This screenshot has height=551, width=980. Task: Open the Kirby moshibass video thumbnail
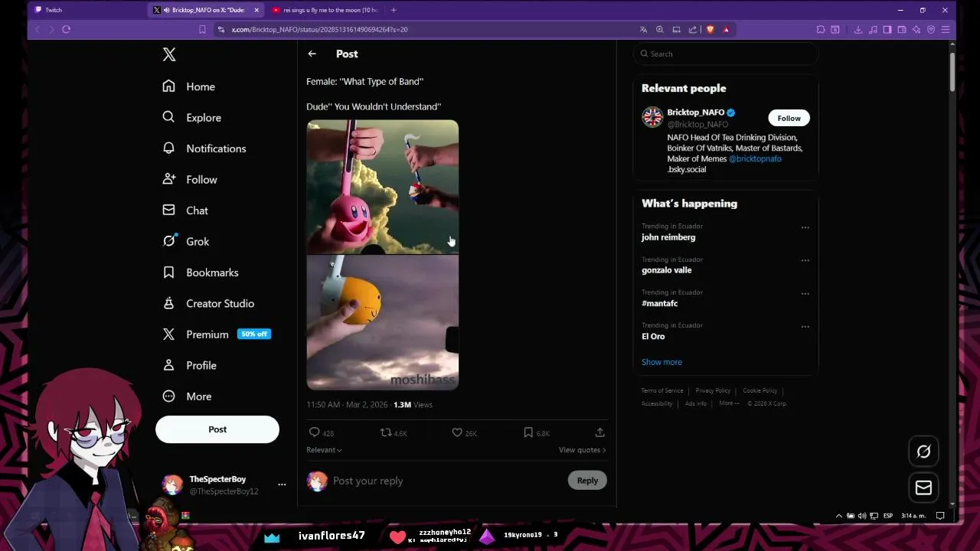coord(383,255)
